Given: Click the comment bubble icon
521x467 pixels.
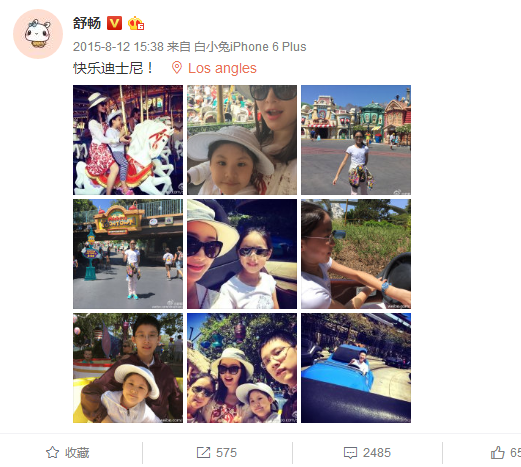Looking at the screenshot, I should coord(350,453).
